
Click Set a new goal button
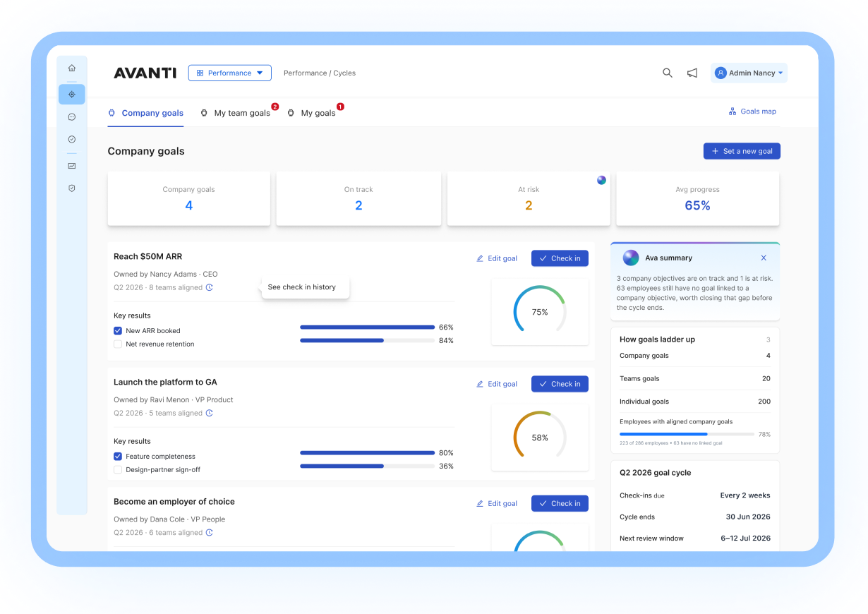(742, 151)
